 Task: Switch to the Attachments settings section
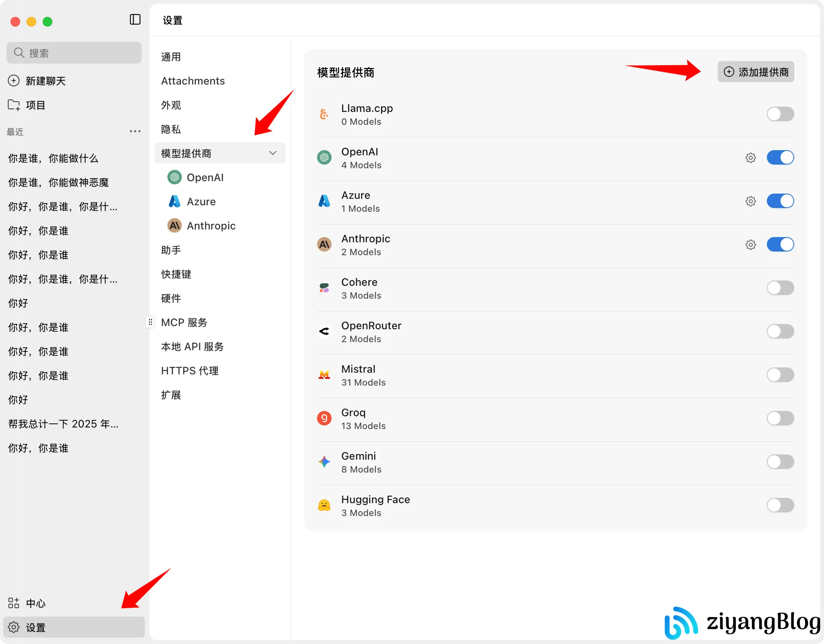pyautogui.click(x=193, y=80)
